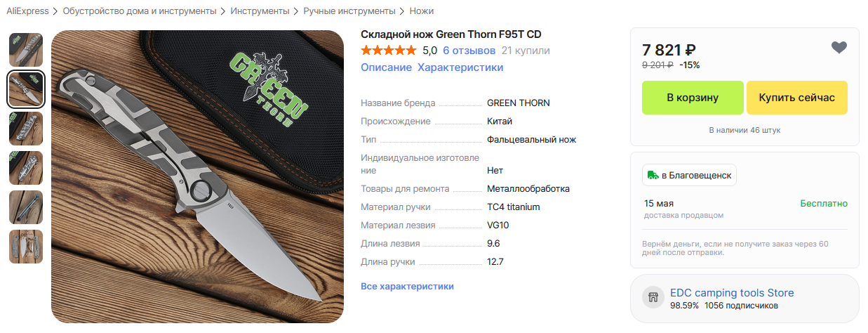868x333 pixels.
Task: Switch to the Описание tab
Action: [386, 67]
